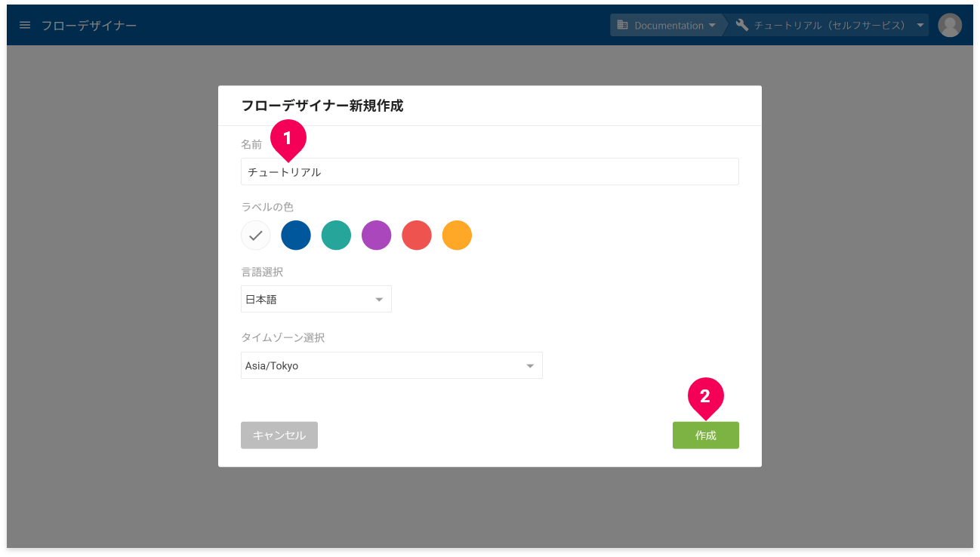Click the キャンセル button
The height and width of the screenshot is (557, 980).
pos(279,435)
